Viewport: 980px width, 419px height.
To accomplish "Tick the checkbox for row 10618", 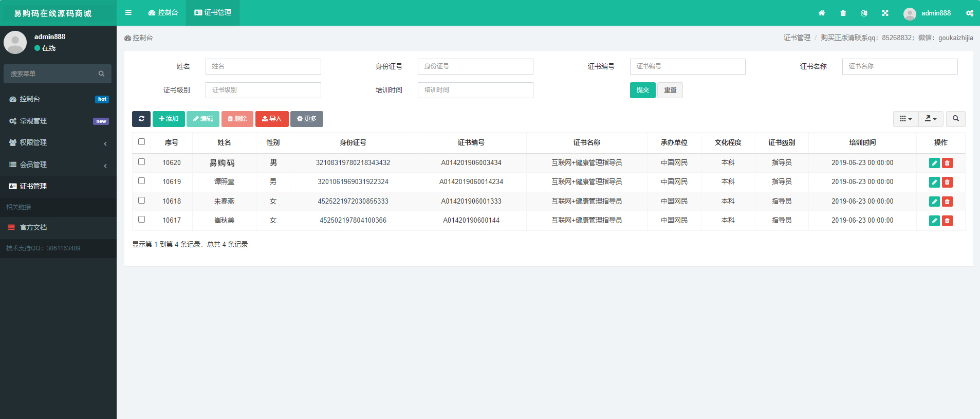I will pyautogui.click(x=141, y=201).
